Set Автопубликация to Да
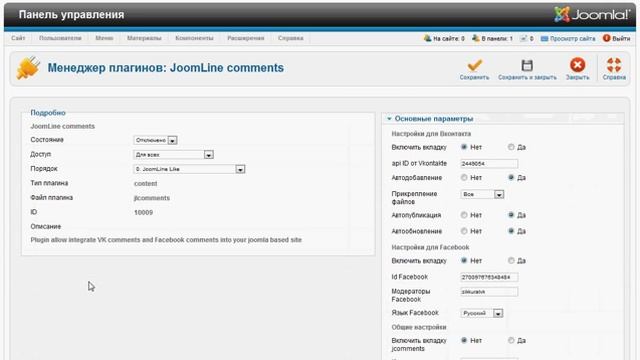Viewport: 640px width, 360px height. tap(511, 215)
